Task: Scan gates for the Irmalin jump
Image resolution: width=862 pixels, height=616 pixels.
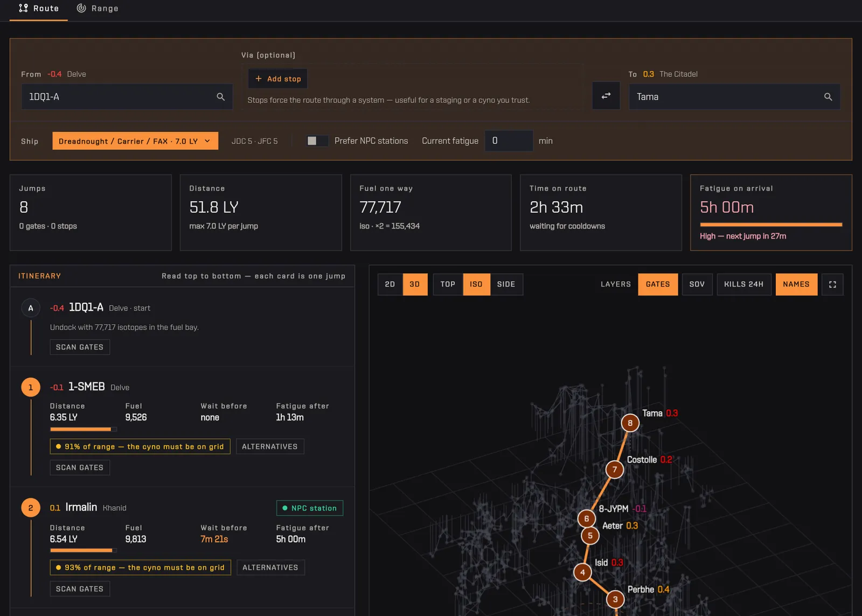Action: pyautogui.click(x=80, y=589)
